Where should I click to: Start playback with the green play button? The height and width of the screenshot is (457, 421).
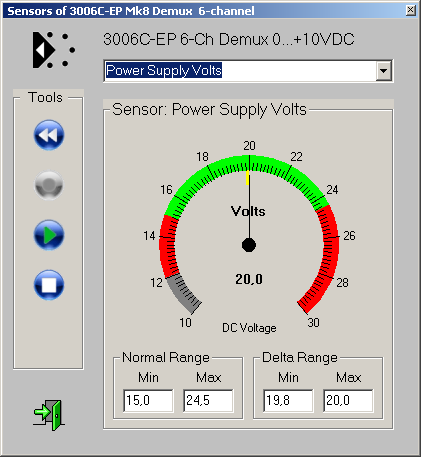pyautogui.click(x=49, y=235)
